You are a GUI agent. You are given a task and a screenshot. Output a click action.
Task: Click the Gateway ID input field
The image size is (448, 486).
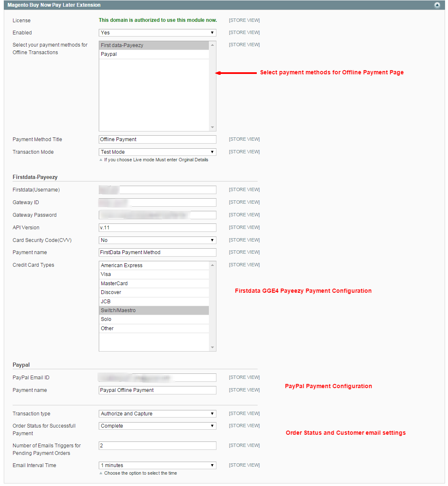click(x=158, y=202)
